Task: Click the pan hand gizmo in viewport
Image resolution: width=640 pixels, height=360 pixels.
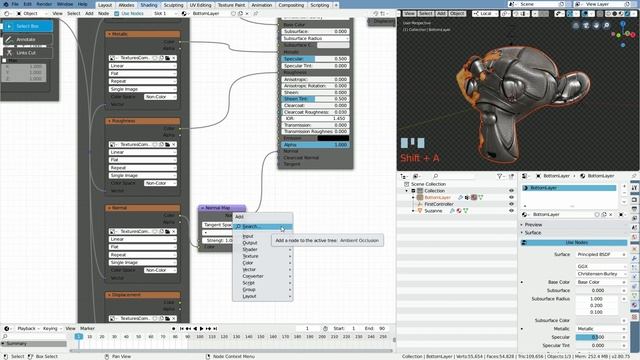Action: tap(596, 25)
